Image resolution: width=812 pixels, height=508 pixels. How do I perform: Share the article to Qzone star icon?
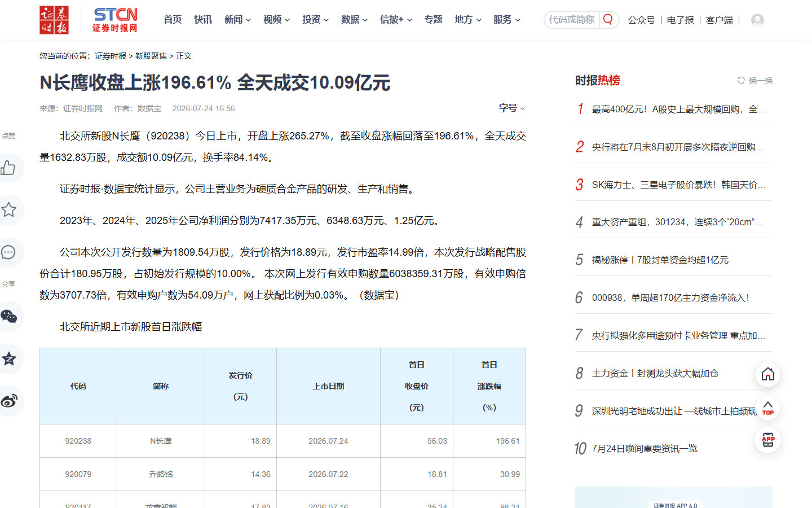8,358
